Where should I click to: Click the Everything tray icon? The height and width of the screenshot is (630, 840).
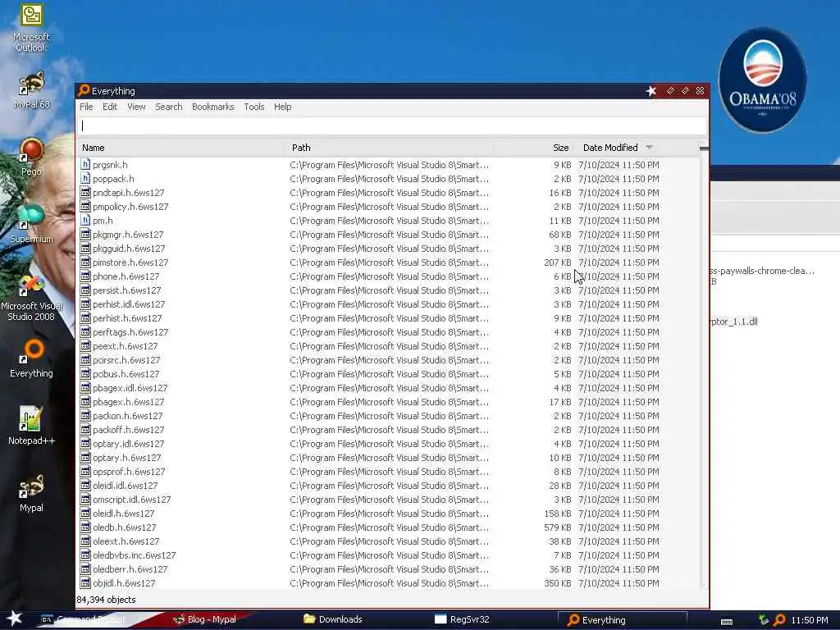pos(779,620)
